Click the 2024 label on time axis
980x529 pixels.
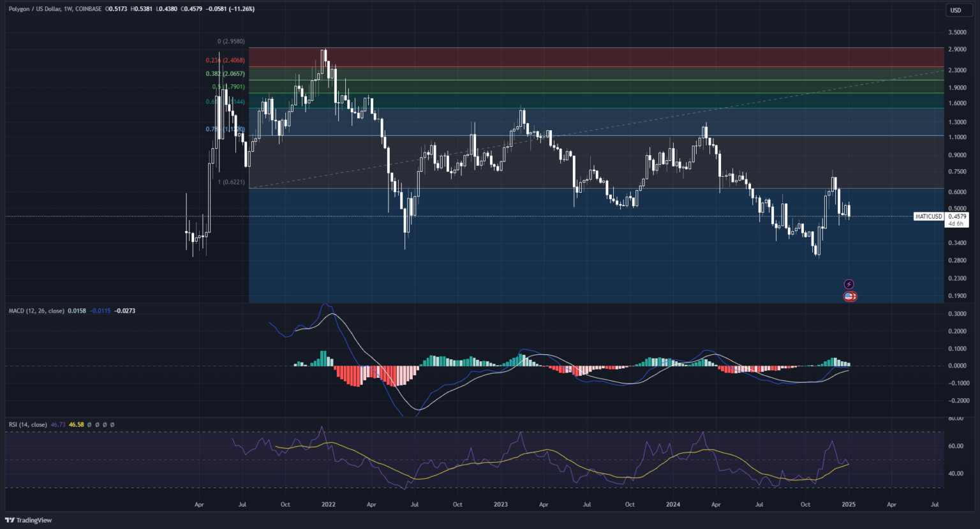[x=673, y=504]
